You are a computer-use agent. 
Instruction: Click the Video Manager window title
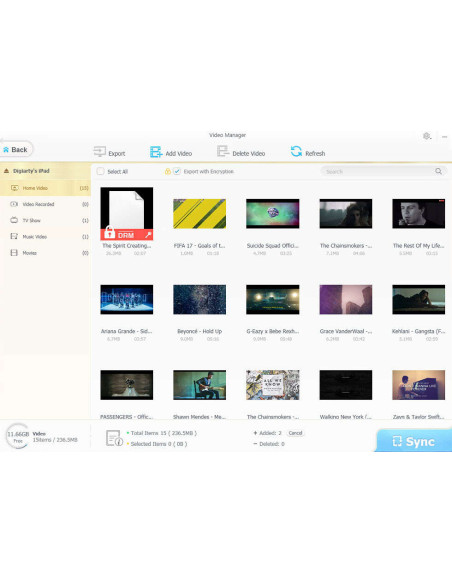point(227,135)
